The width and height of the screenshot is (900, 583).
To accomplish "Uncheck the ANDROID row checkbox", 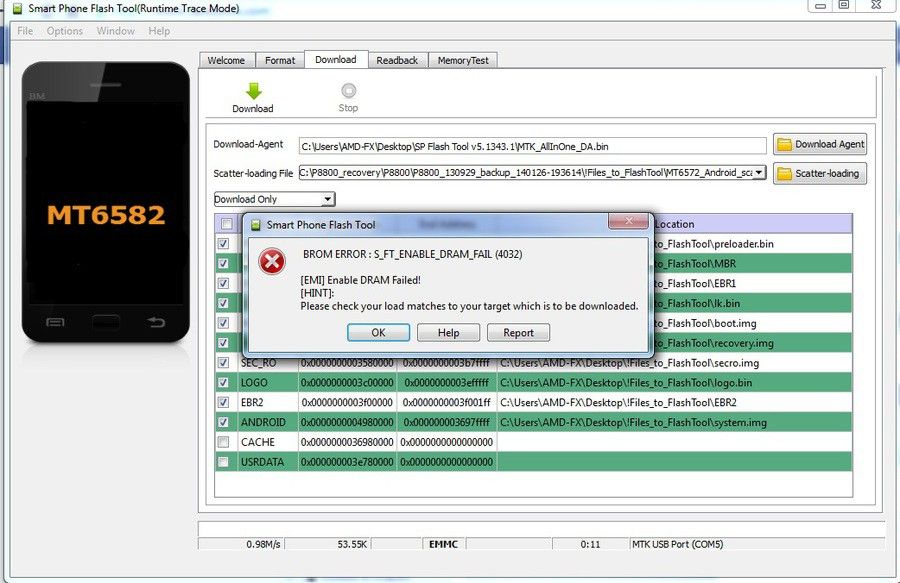I will [223, 422].
